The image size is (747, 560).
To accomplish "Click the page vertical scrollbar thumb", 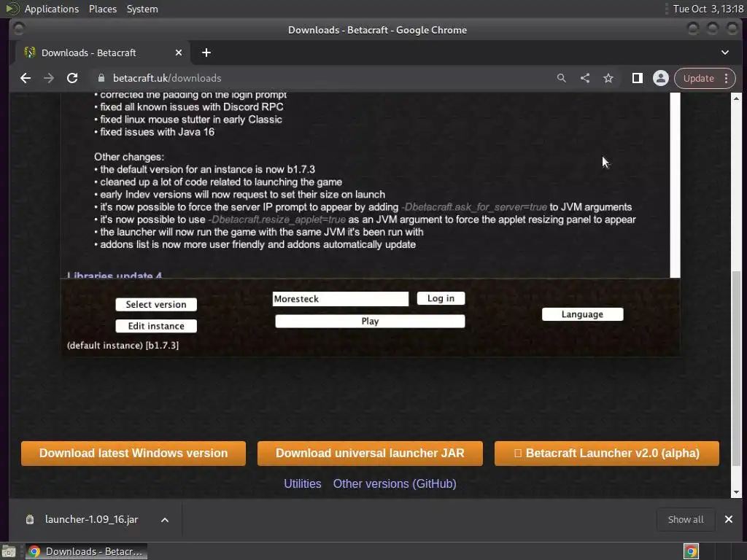I will (x=737, y=368).
